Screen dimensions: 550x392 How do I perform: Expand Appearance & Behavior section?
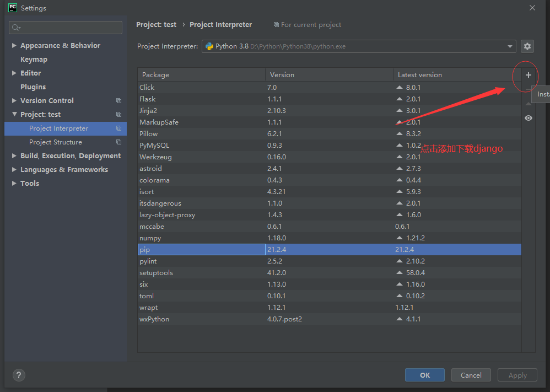[14, 45]
